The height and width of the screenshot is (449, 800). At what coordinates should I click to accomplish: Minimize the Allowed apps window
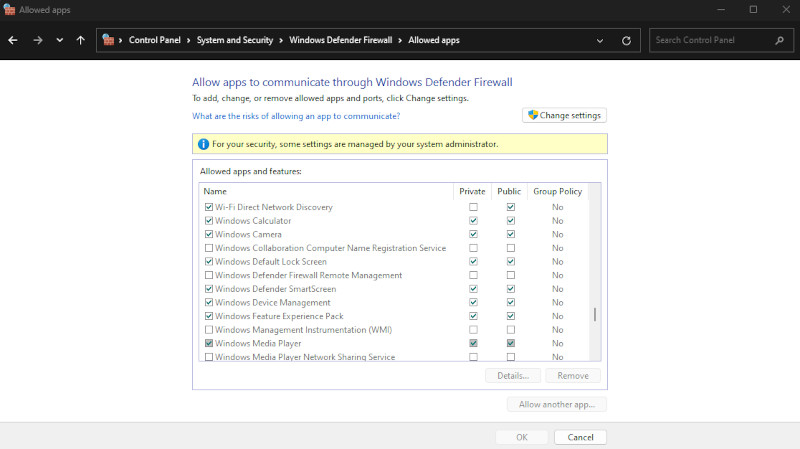(721, 10)
